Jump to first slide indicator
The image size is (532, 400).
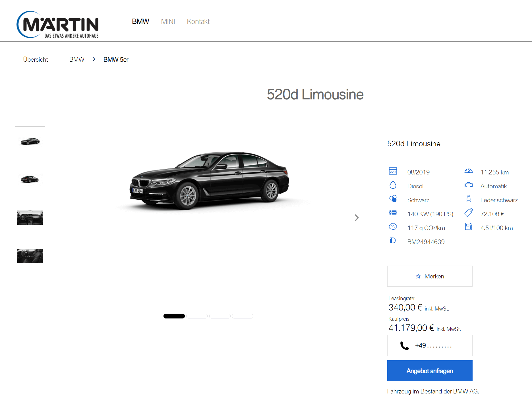click(174, 316)
